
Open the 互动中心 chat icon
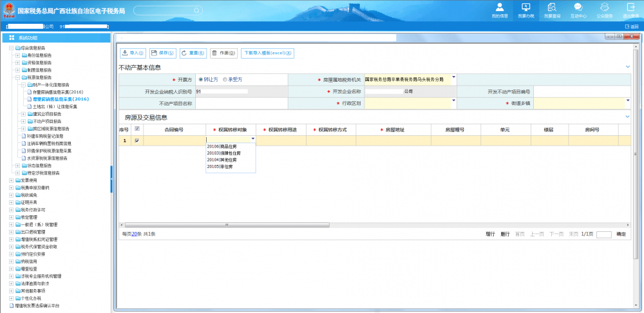[x=578, y=9]
